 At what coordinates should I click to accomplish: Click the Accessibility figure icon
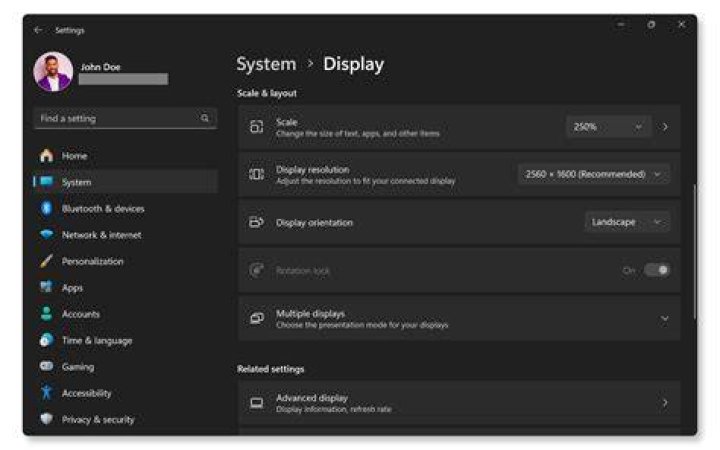(x=46, y=393)
